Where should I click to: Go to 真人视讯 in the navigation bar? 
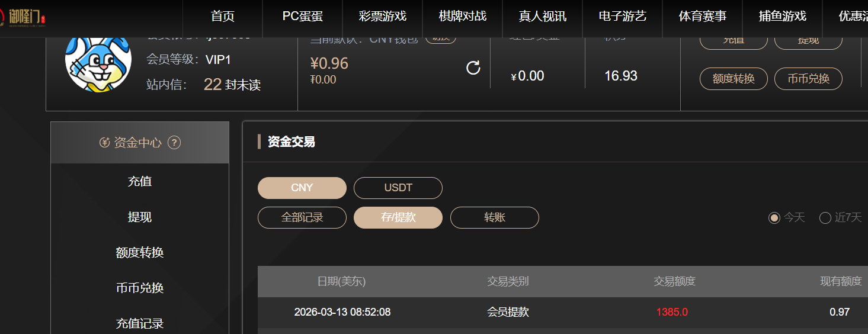point(543,17)
